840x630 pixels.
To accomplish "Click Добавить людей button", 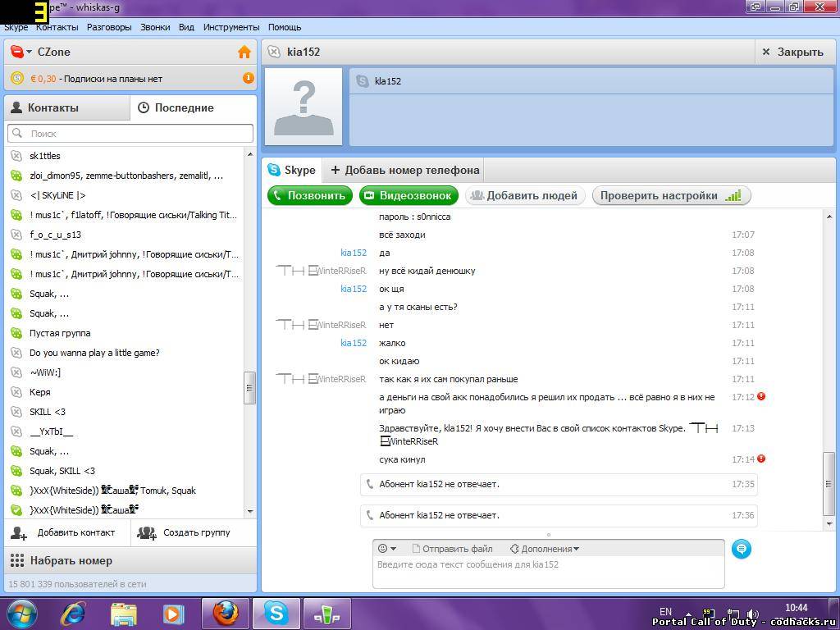I will pos(525,195).
